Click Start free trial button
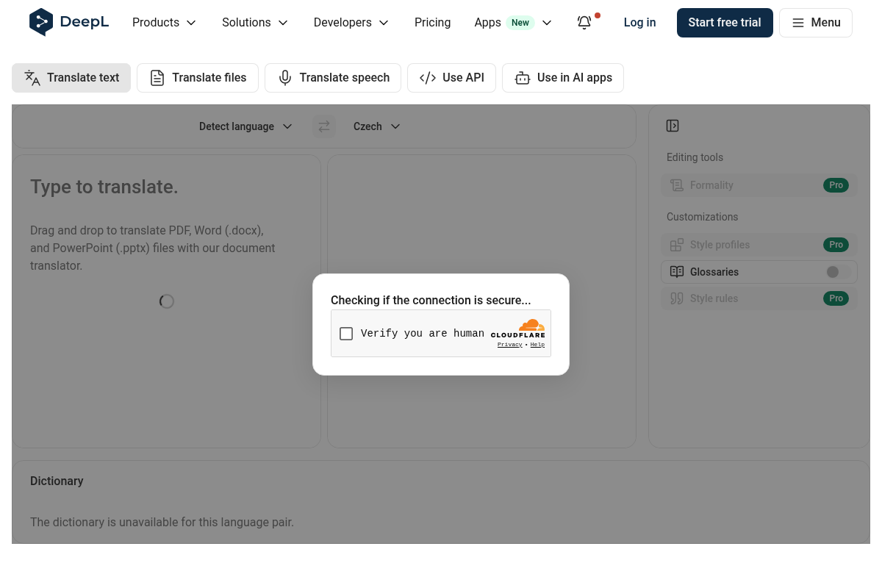The height and width of the screenshot is (588, 882). click(725, 23)
